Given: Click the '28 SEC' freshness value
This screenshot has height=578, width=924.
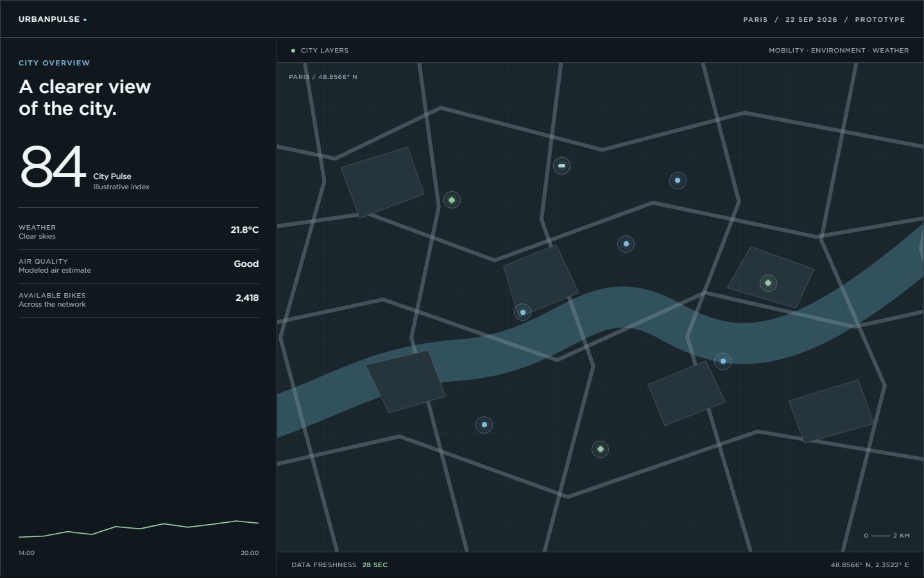Looking at the screenshot, I should pyautogui.click(x=375, y=565).
